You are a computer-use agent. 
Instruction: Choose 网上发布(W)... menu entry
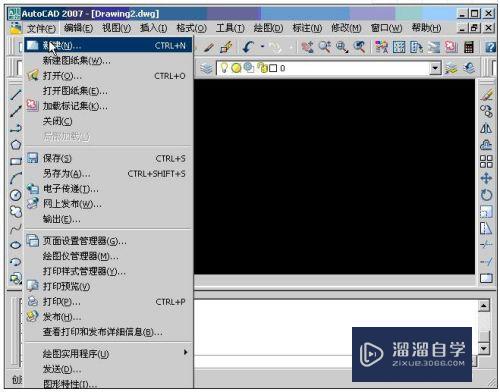pyautogui.click(x=108, y=204)
